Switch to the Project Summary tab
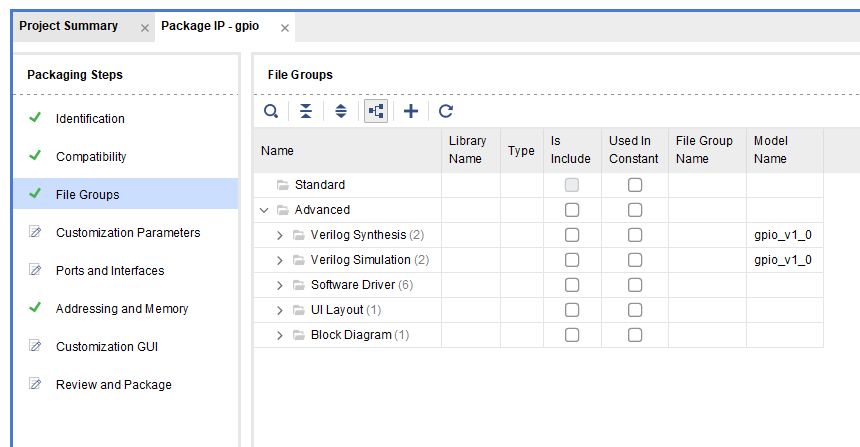This screenshot has height=447, width=860. click(x=68, y=26)
